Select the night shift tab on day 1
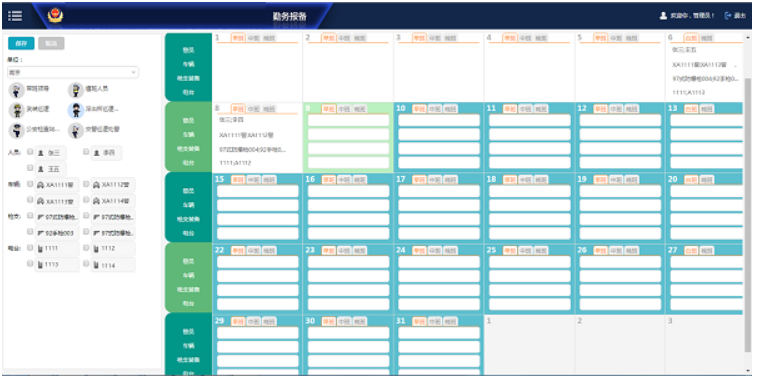The width and height of the screenshot is (758, 385). [269, 38]
